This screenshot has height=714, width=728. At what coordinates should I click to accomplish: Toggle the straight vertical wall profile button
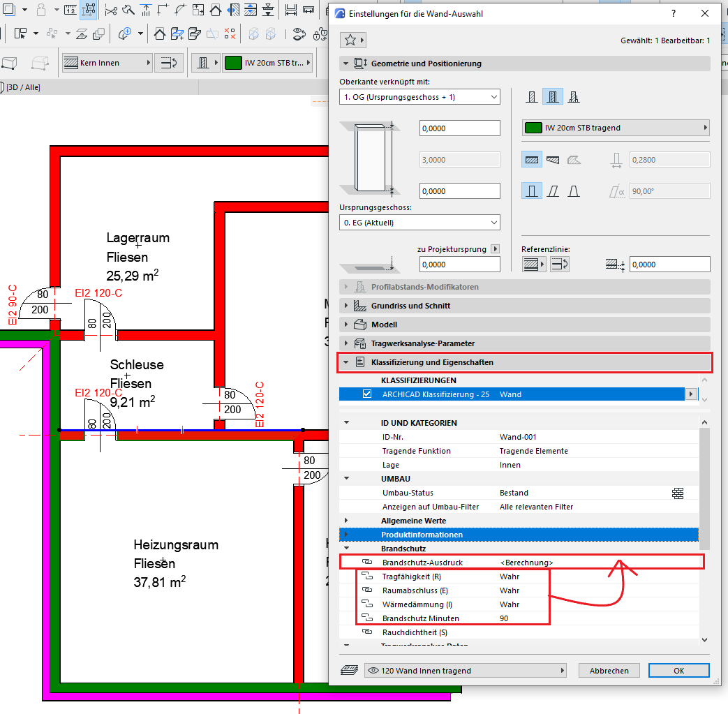532,190
